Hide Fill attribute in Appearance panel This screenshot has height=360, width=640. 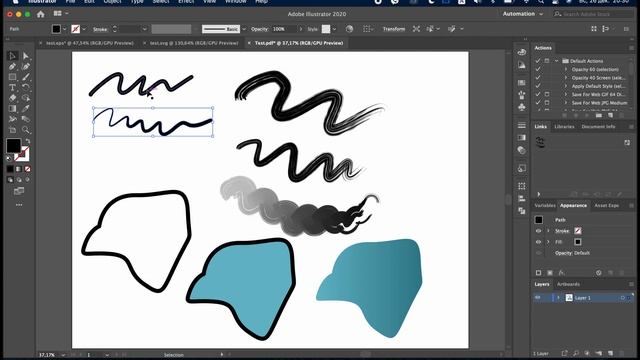tap(538, 242)
